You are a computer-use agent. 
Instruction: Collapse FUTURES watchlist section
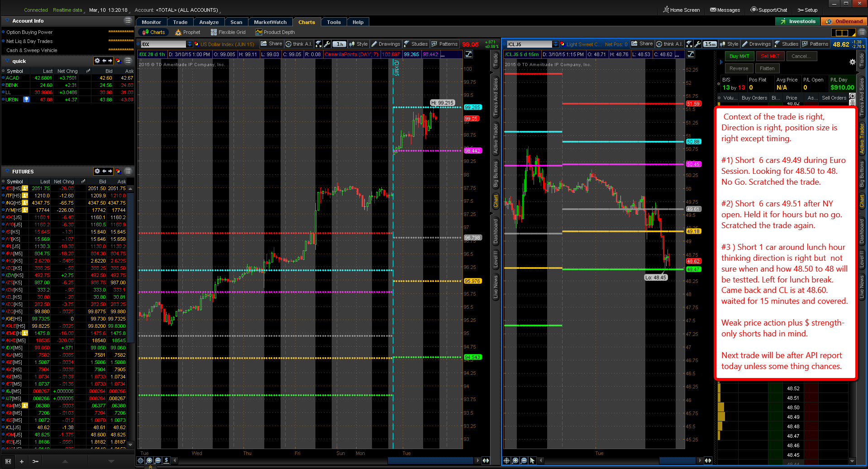7,171
